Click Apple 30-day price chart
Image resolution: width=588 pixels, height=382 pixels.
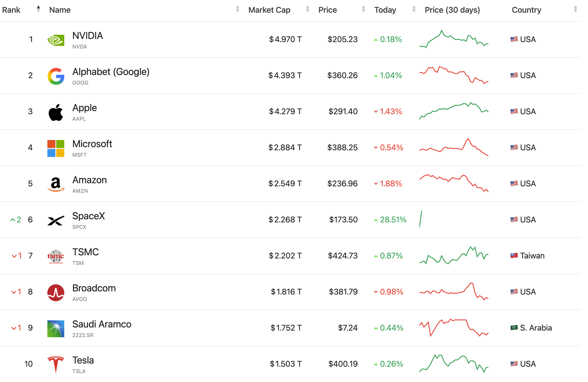pos(454,111)
